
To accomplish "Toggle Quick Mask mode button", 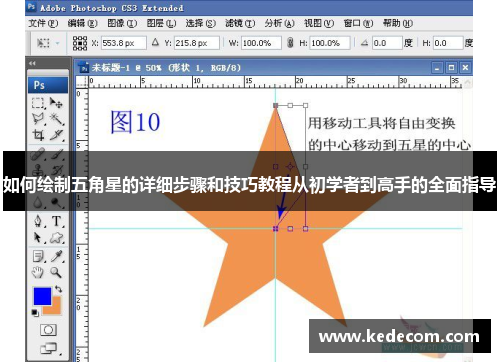I will 48,330.
